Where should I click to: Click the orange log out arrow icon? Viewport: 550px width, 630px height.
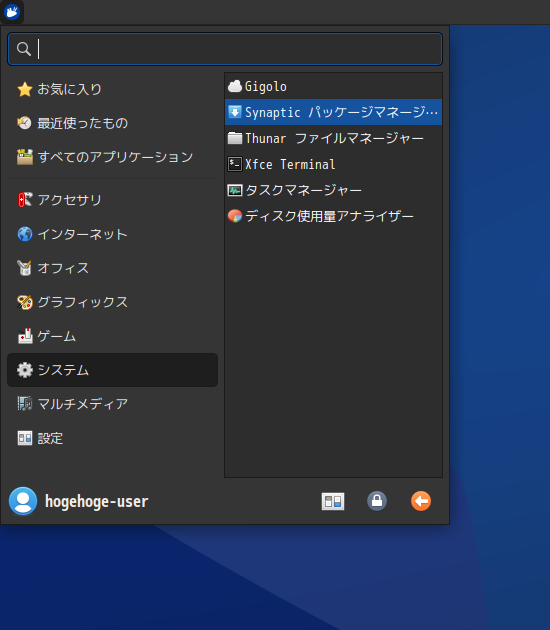(x=421, y=501)
